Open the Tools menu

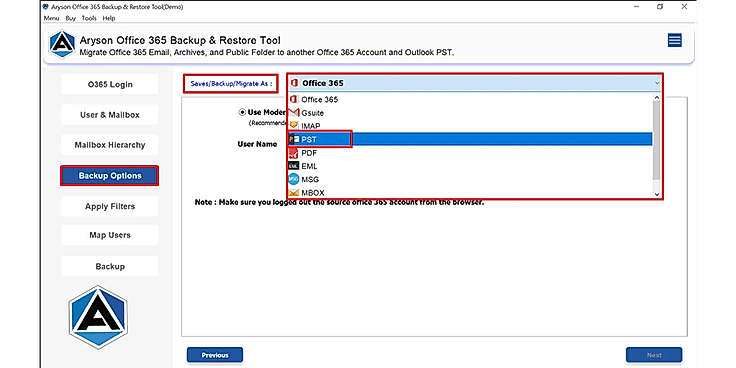pos(89,18)
